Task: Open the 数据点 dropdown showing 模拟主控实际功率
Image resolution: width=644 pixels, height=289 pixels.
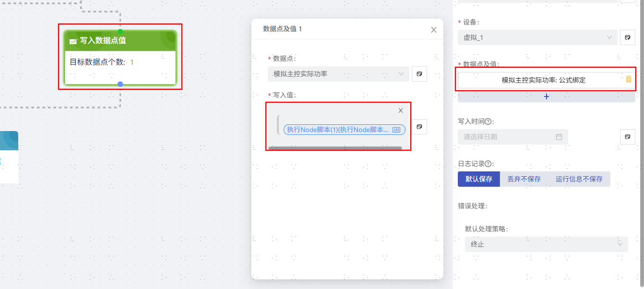Action: point(338,74)
